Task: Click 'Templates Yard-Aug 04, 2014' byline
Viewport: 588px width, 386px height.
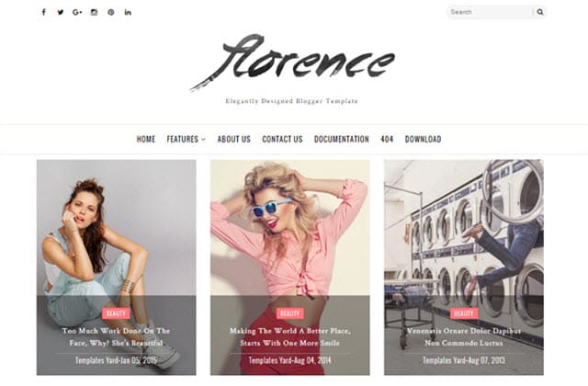Action: pos(290,360)
